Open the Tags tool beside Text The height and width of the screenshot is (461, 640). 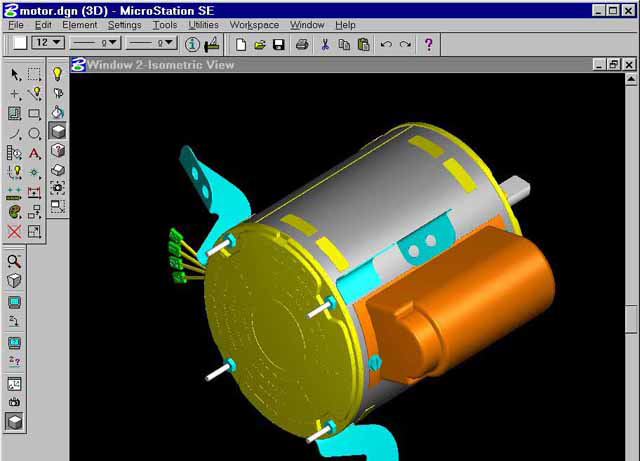point(15,153)
